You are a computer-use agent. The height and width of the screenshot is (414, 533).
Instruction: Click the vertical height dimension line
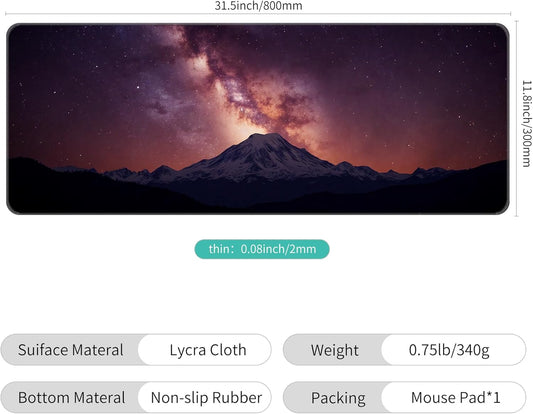coord(517,119)
